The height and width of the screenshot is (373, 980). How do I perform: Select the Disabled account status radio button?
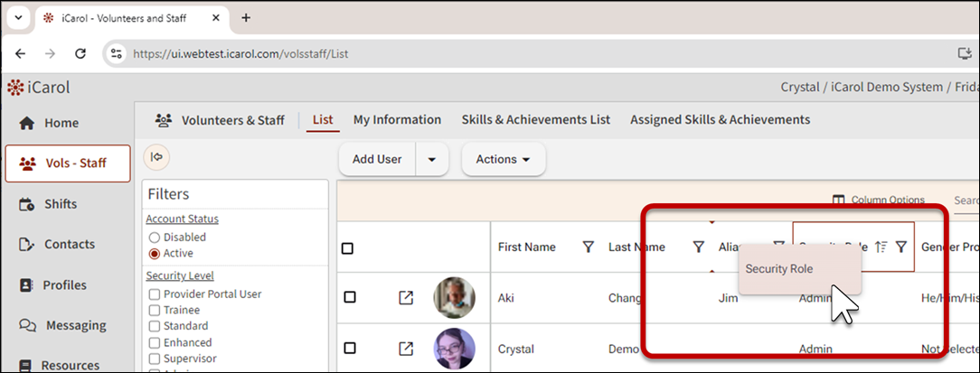154,238
